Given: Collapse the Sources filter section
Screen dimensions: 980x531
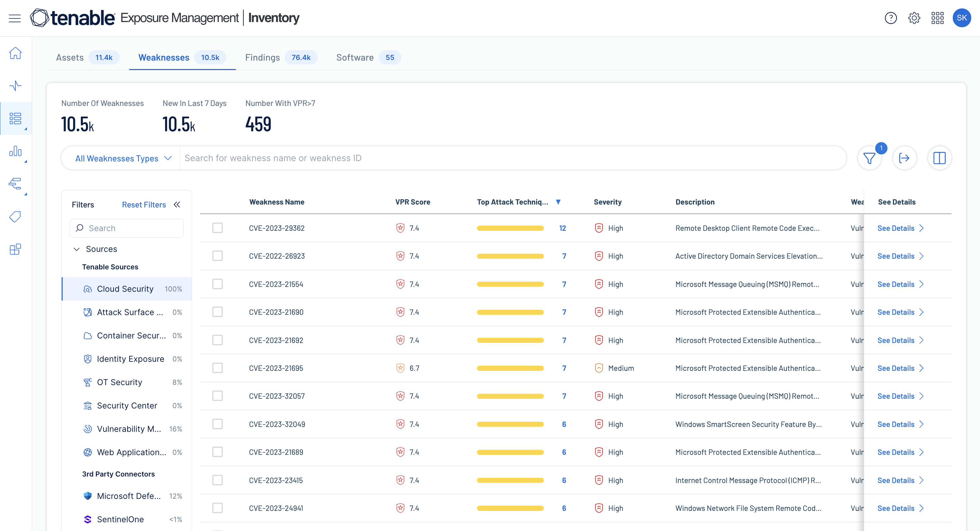Looking at the screenshot, I should [x=77, y=249].
